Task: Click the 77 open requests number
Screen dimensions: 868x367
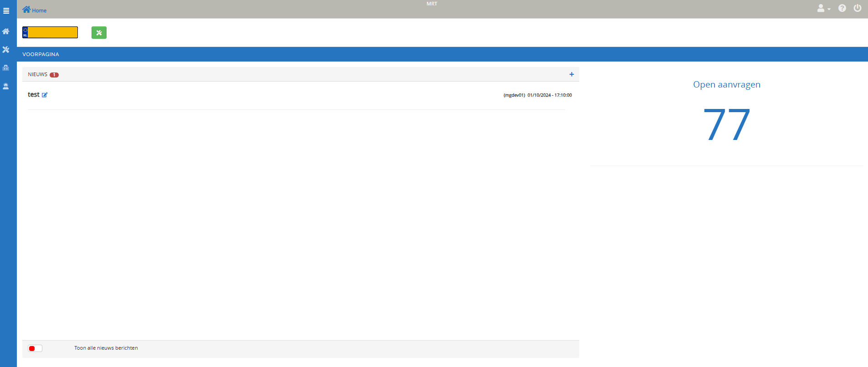Action: [726, 124]
